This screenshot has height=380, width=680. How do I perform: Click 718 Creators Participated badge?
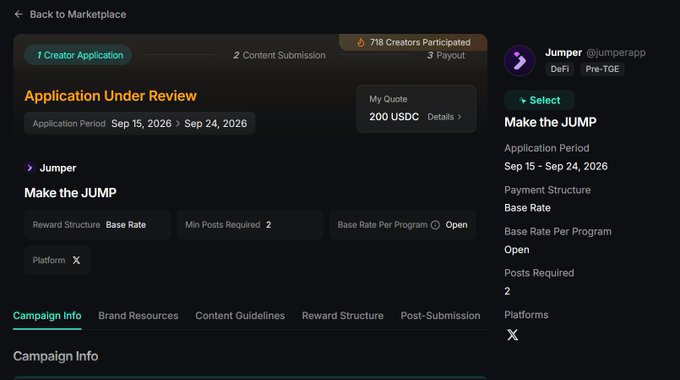413,43
